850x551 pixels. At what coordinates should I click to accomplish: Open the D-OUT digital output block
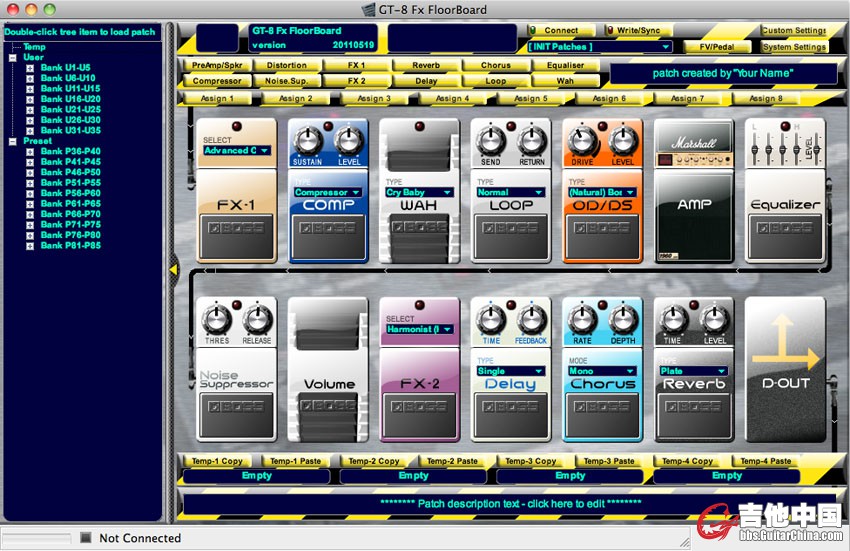(x=785, y=369)
